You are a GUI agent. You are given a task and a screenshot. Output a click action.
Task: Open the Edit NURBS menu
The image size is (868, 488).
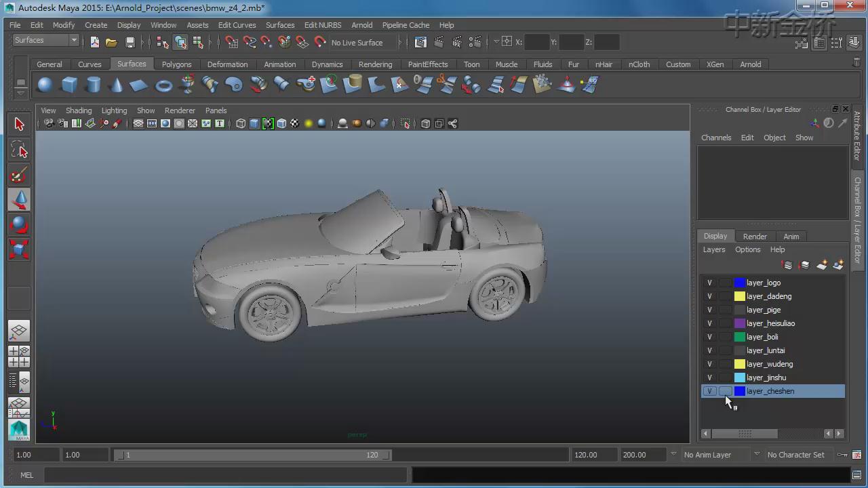tap(323, 25)
